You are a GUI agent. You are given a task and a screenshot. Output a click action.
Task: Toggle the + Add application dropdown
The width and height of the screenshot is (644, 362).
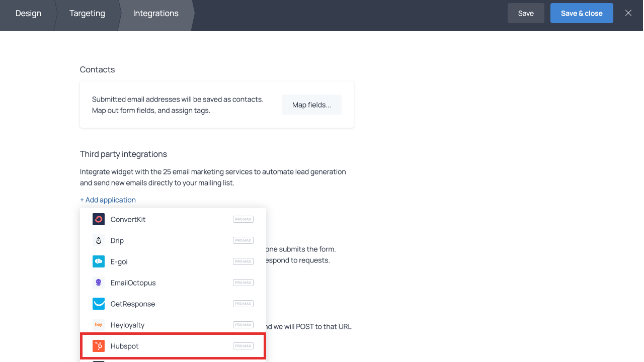click(108, 200)
